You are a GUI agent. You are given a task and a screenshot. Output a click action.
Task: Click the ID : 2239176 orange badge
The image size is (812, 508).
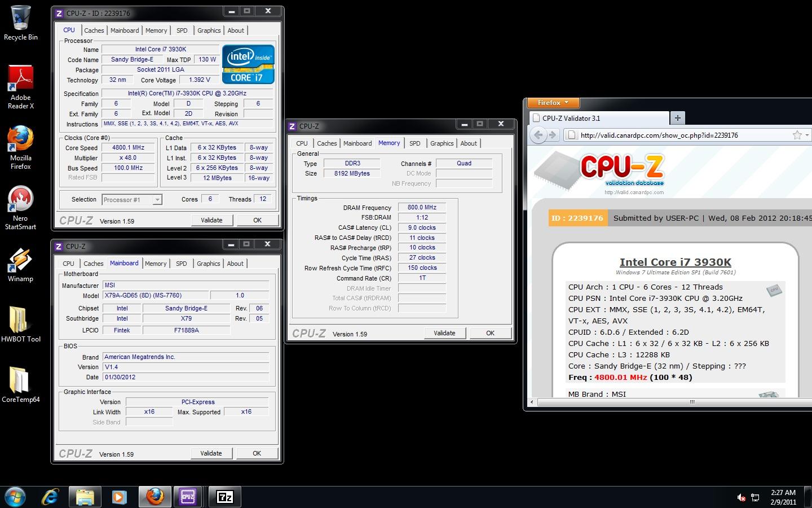(x=578, y=218)
